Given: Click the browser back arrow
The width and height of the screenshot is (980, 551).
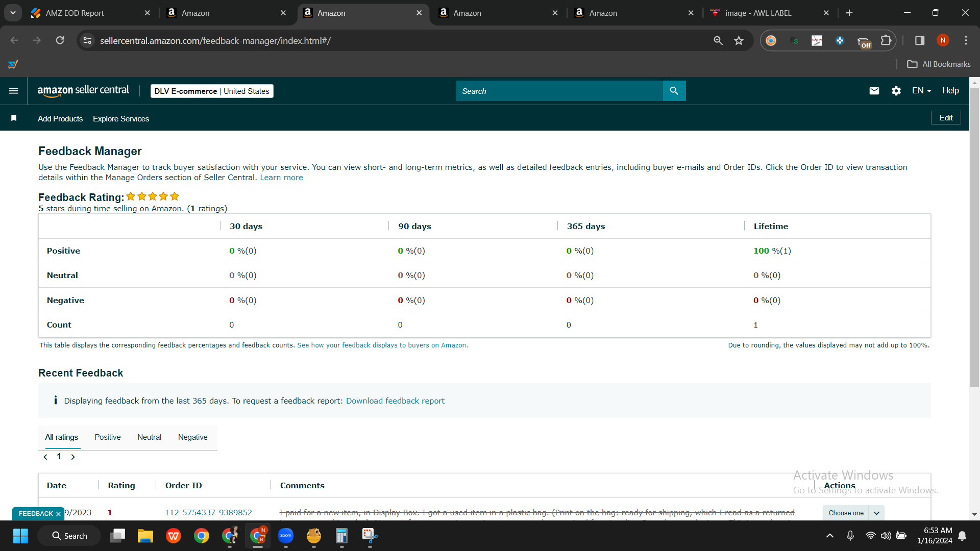Looking at the screenshot, I should coord(14,40).
